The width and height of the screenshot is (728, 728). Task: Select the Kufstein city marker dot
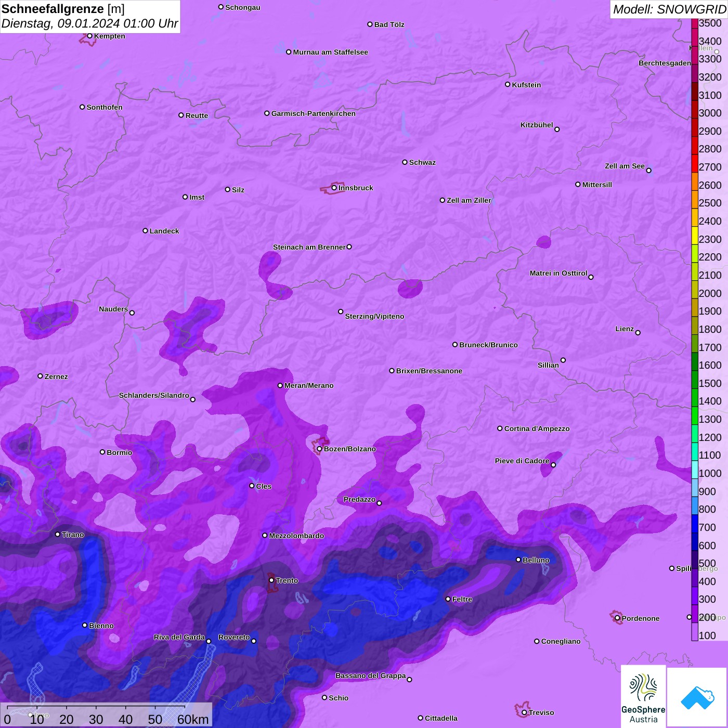pos(508,84)
